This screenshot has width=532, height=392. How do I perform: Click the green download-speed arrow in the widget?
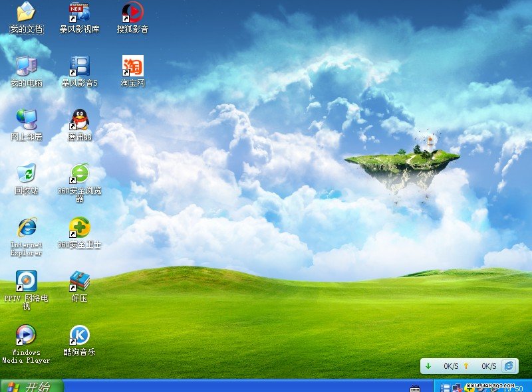click(x=428, y=366)
